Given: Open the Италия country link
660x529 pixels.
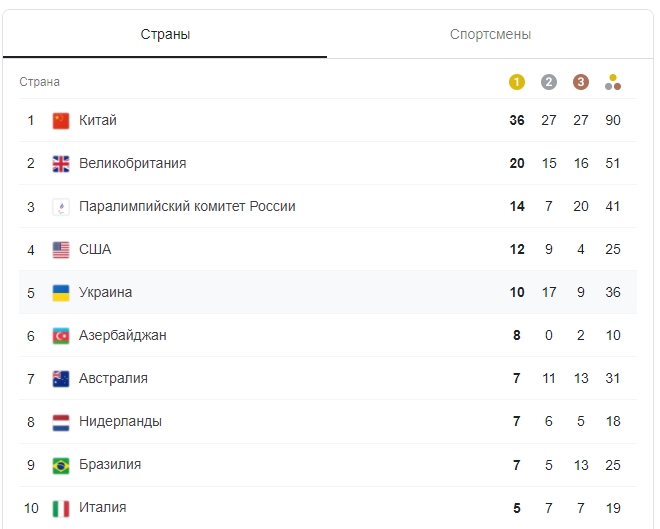Looking at the screenshot, I should (x=103, y=508).
